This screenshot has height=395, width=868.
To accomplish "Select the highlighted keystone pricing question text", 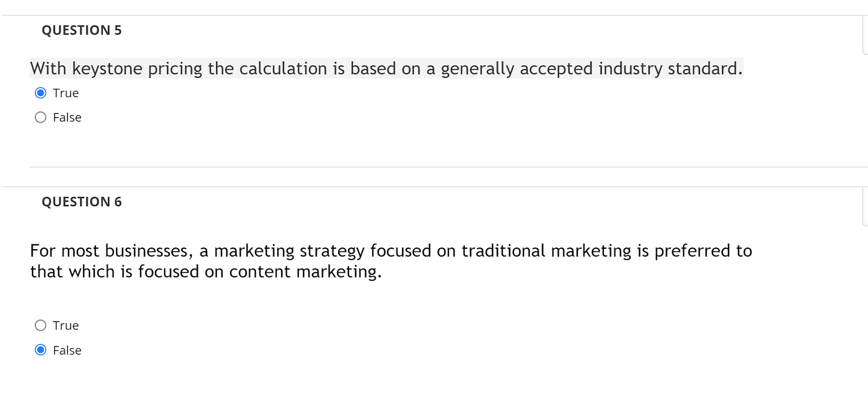I will click(386, 68).
